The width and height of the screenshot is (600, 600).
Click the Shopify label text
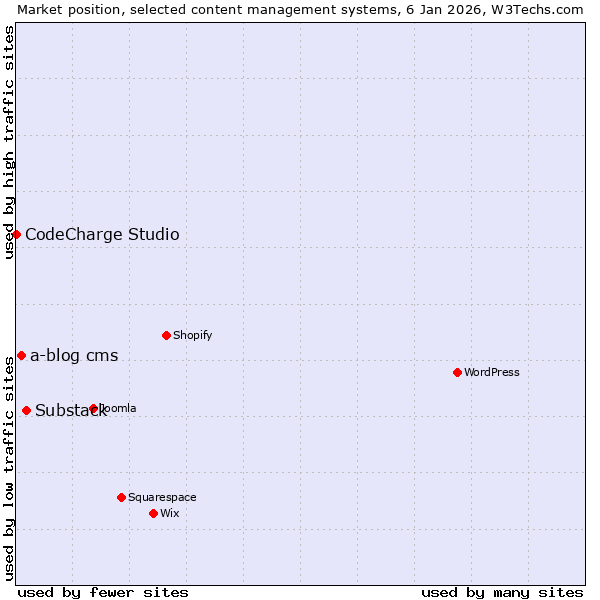tap(192, 336)
